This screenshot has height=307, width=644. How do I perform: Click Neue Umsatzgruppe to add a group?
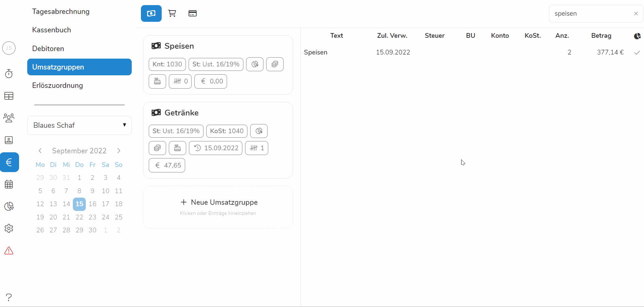(x=218, y=202)
